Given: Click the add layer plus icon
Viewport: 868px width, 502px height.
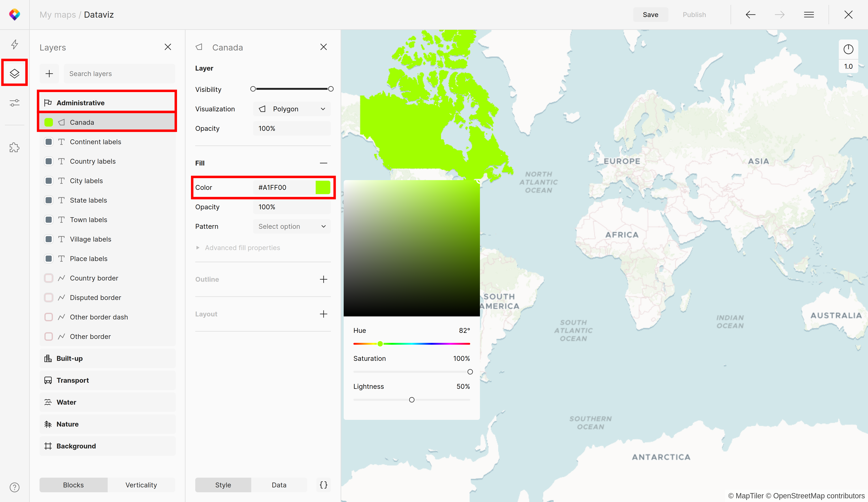Looking at the screenshot, I should click(x=49, y=73).
